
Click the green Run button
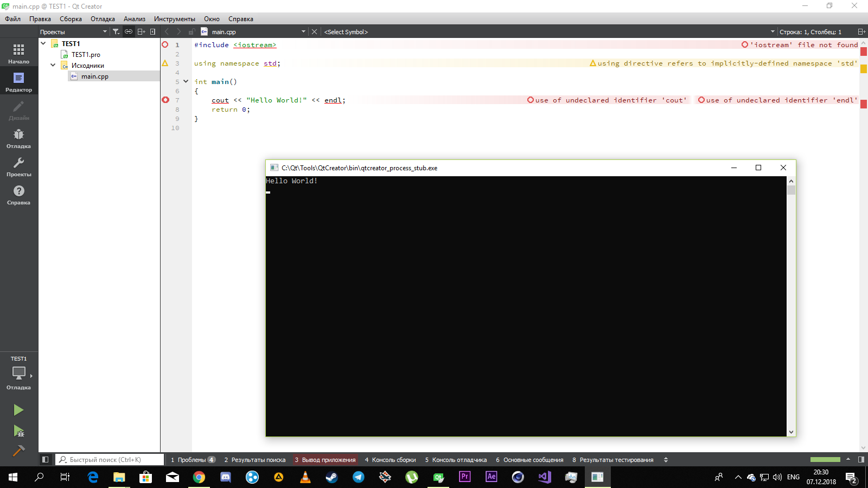18,410
